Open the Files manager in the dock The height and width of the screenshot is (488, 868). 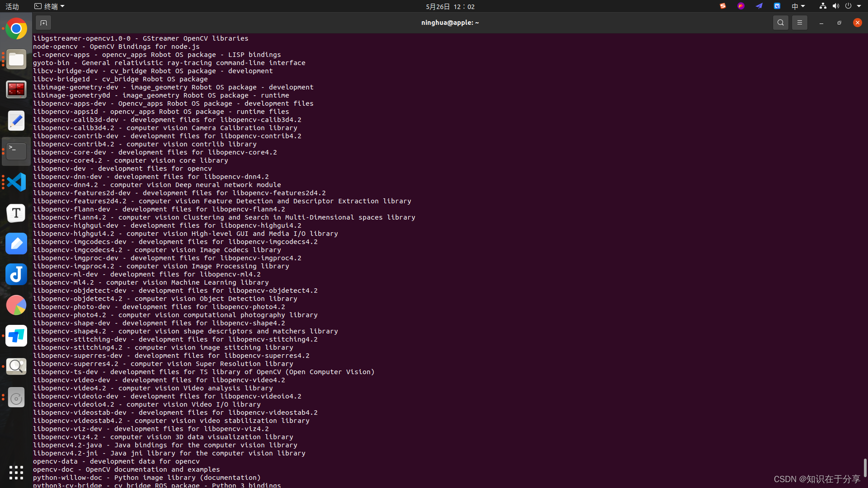click(x=16, y=60)
